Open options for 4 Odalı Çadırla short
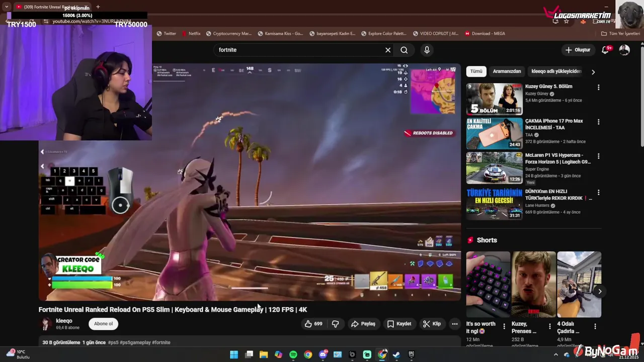The height and width of the screenshot is (362, 644). pyautogui.click(x=595, y=326)
